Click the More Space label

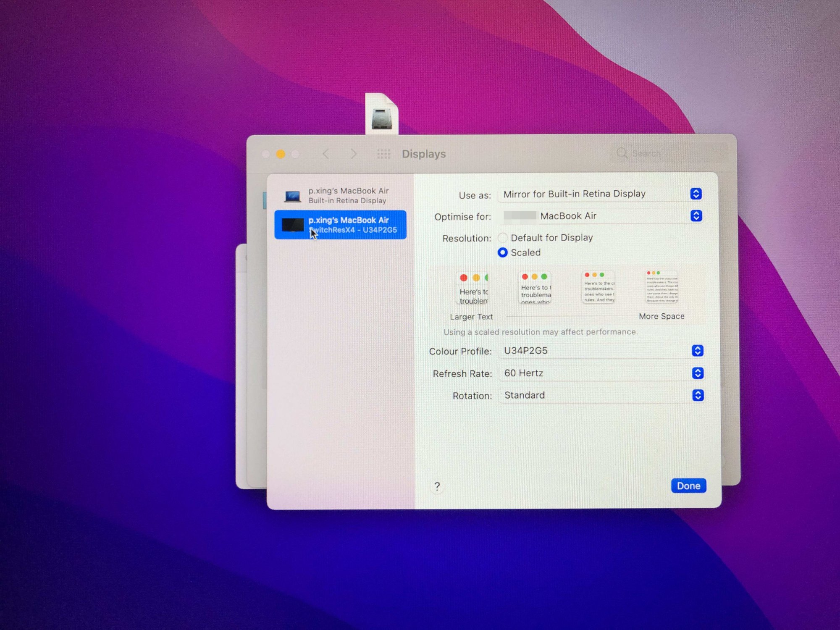coord(661,316)
